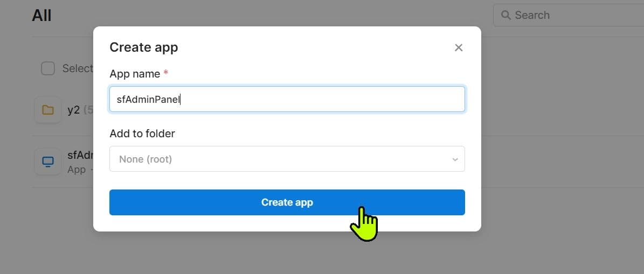Focus the App name text field

tap(287, 99)
